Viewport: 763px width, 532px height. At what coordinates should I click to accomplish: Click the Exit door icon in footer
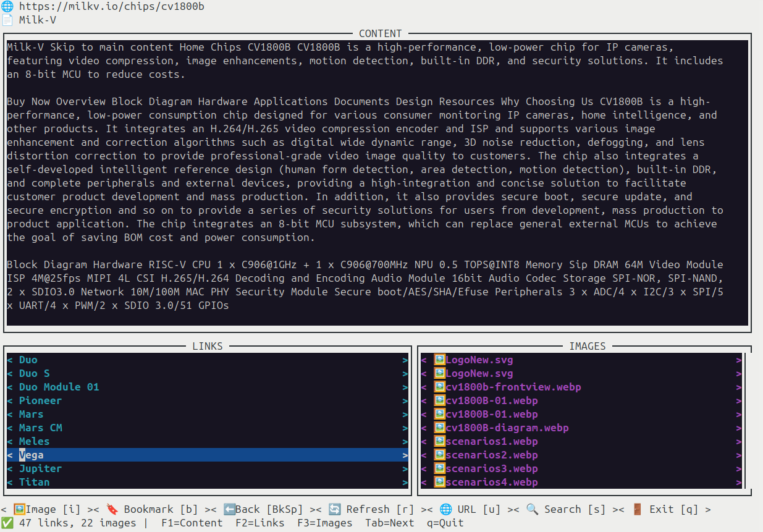(x=637, y=510)
